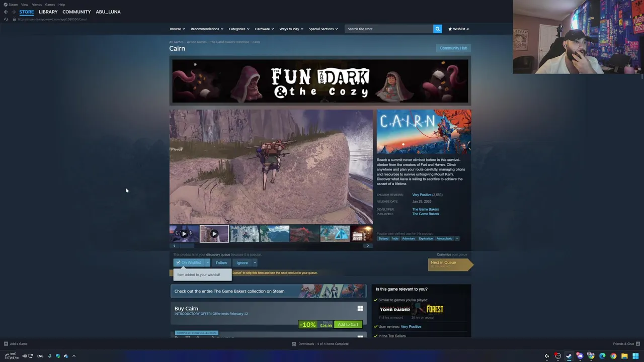
Task: Reload the page with the refresh icon
Action: coord(6,19)
